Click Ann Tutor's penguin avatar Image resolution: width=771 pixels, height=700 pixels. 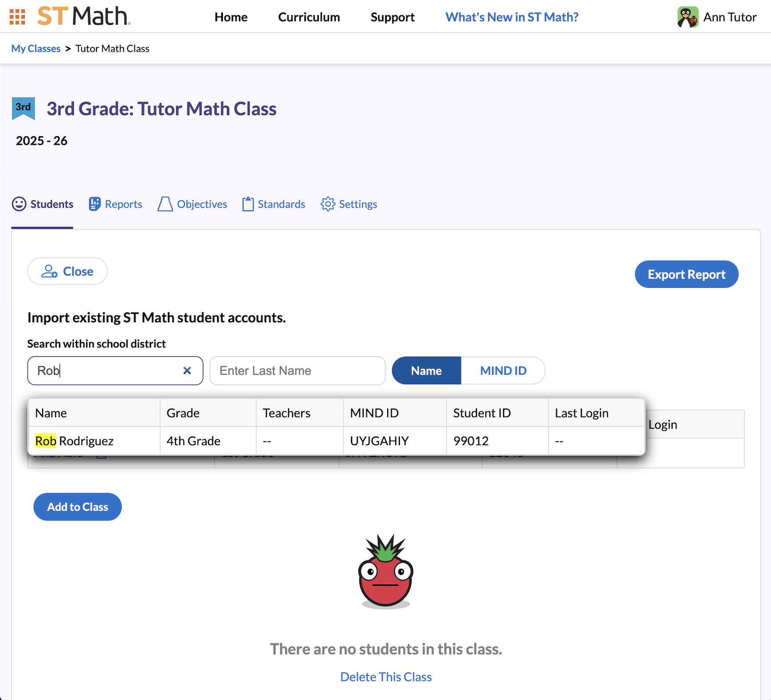[688, 17]
